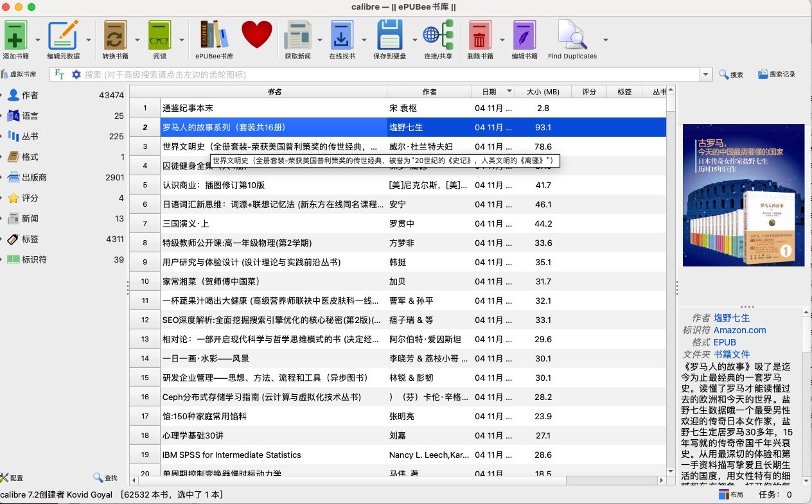812x504 pixels.
Task: Click the 塩野七生 author link in details panel
Action: point(732,318)
